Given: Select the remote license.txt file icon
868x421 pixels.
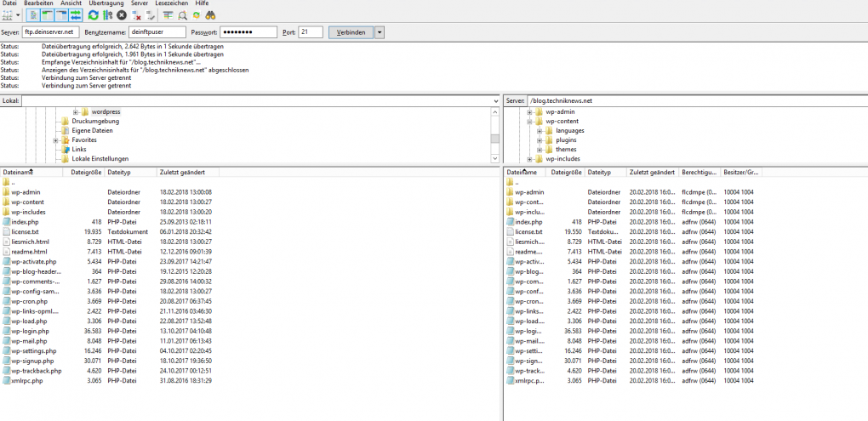Looking at the screenshot, I should (x=511, y=232).
